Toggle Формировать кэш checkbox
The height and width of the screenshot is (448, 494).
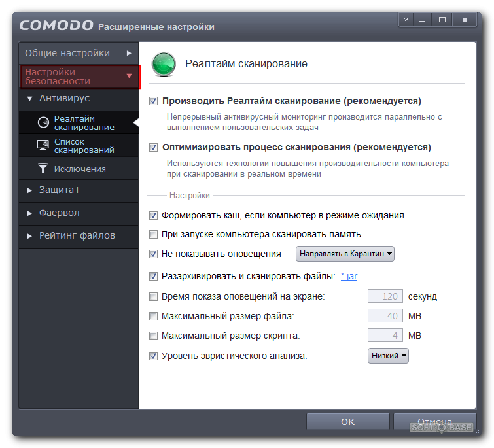pos(154,215)
